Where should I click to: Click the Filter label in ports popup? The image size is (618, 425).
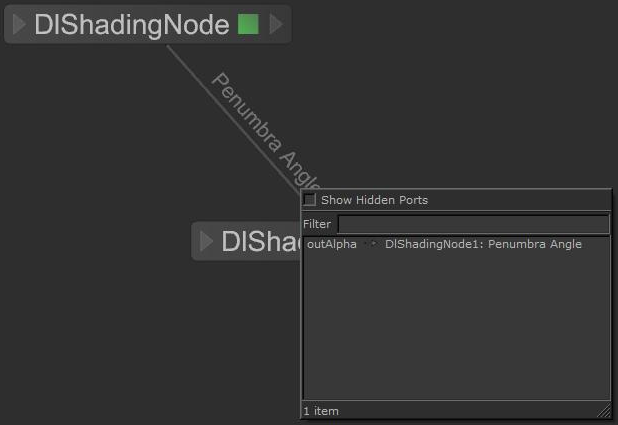[316, 224]
